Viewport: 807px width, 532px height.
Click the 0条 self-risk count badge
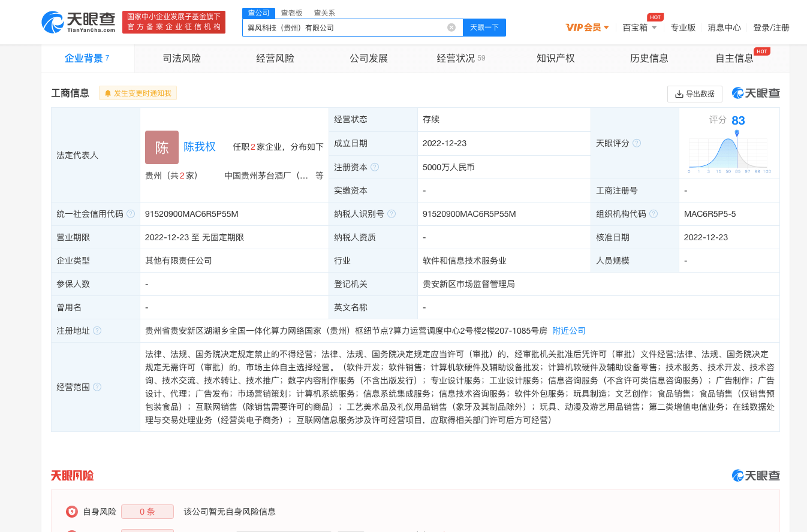[147, 512]
